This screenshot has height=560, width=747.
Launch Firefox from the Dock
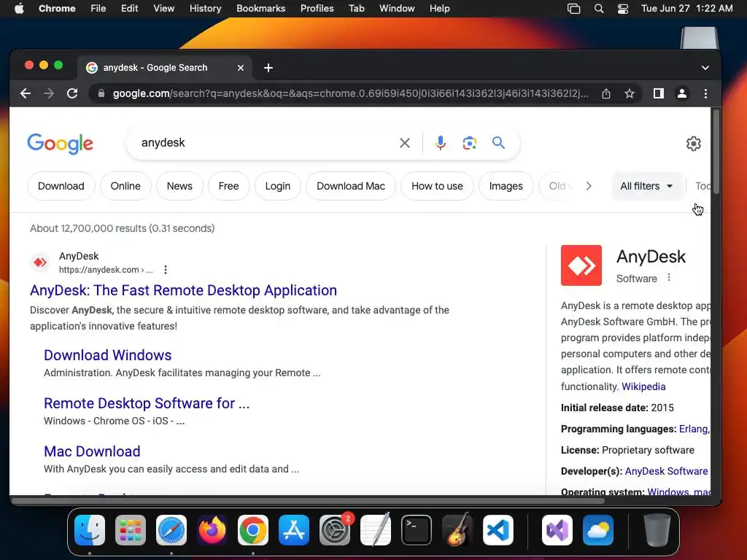212,530
